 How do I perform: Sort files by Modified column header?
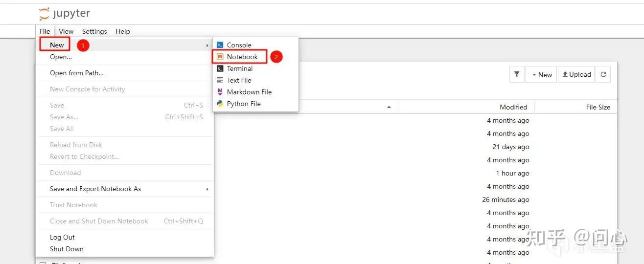coord(513,107)
